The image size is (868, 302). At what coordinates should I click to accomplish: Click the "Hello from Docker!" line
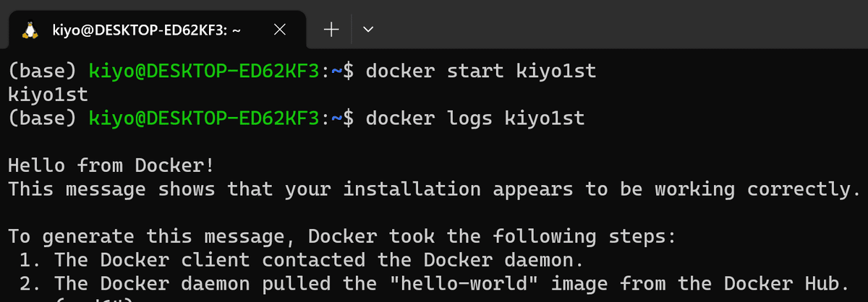coord(111,165)
